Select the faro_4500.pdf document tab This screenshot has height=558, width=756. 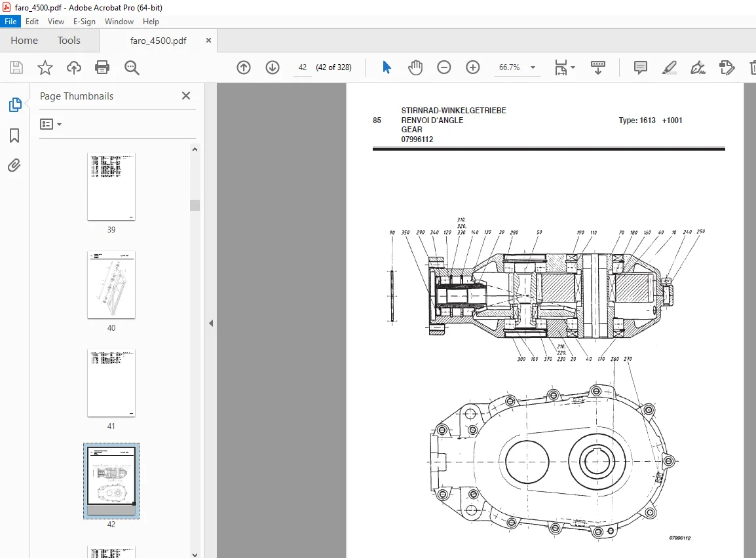[x=158, y=41]
